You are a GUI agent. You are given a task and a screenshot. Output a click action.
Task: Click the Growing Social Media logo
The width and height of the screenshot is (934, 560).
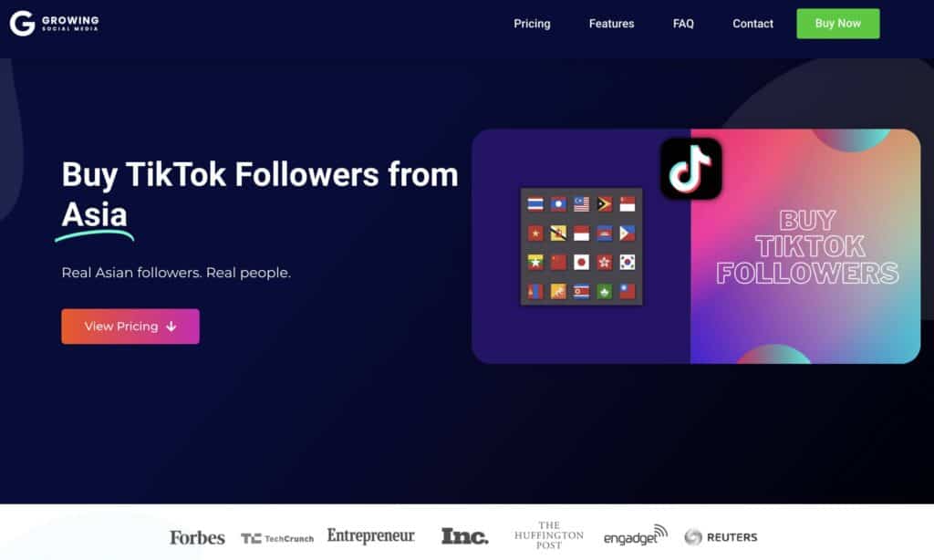[x=54, y=23]
